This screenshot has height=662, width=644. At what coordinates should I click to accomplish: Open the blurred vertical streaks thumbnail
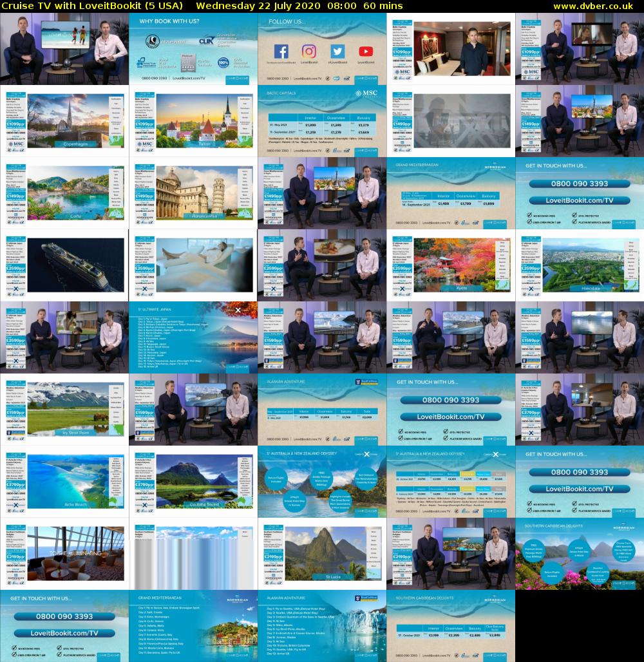coord(193,554)
